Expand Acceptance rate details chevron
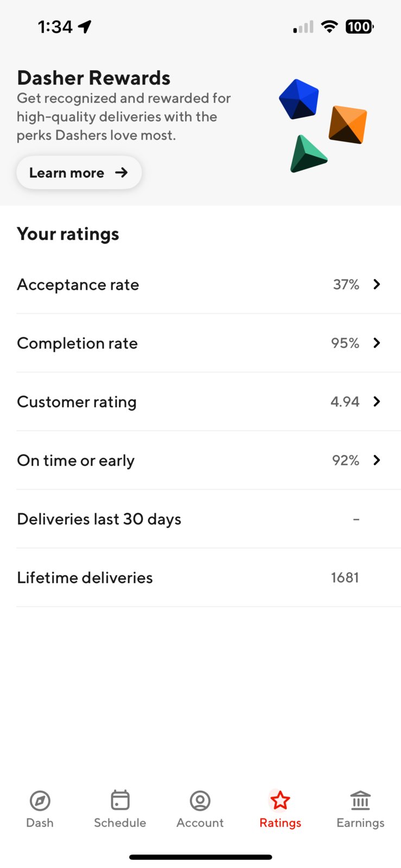401x868 pixels. (x=377, y=284)
